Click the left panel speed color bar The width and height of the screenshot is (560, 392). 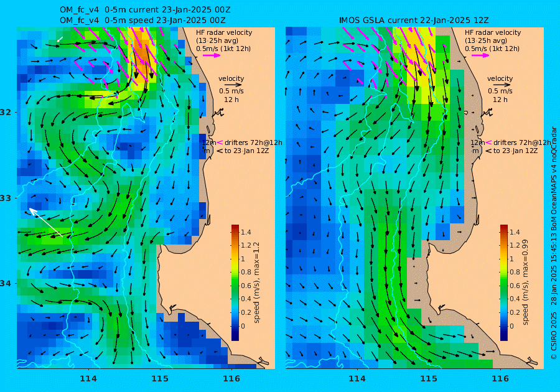click(235, 282)
